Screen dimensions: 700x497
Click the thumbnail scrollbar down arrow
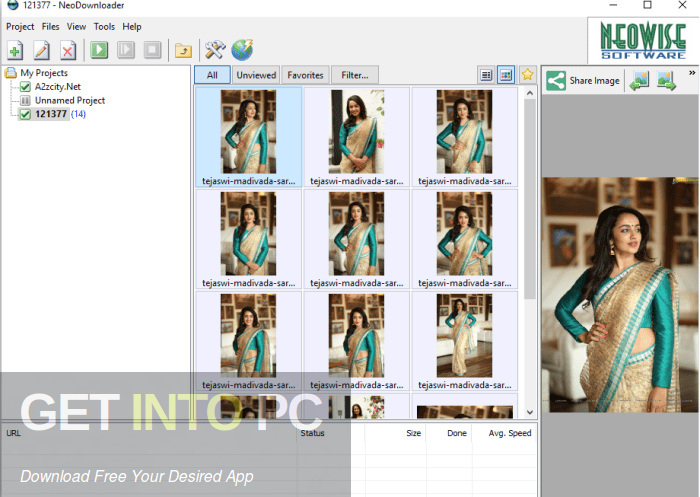(529, 412)
